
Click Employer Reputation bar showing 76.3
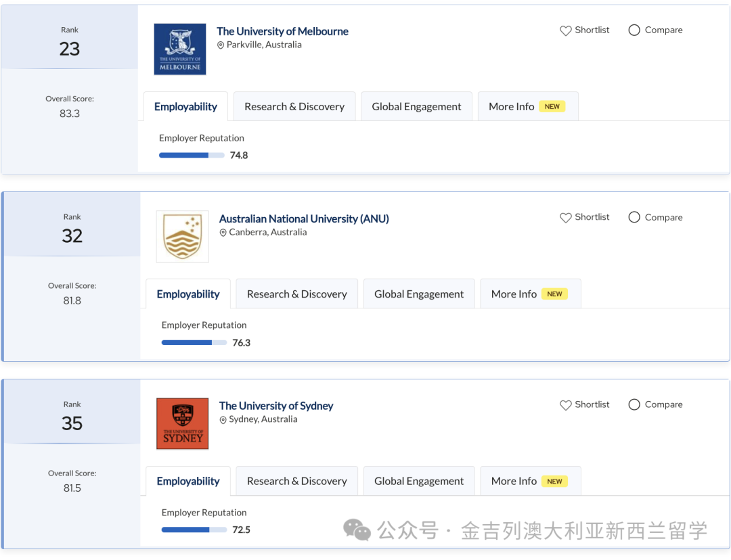click(x=194, y=343)
